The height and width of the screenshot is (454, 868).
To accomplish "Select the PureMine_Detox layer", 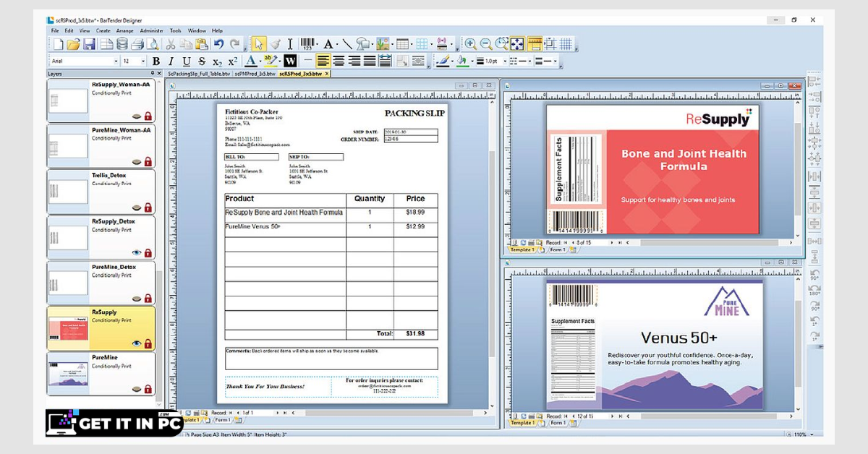I will click(101, 283).
